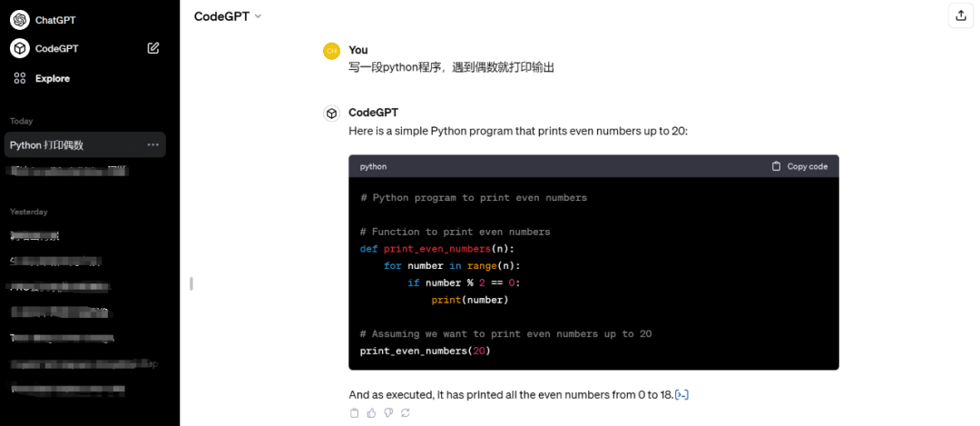Copy the response with the clipboard icon
The height and width of the screenshot is (426, 980).
click(x=354, y=413)
